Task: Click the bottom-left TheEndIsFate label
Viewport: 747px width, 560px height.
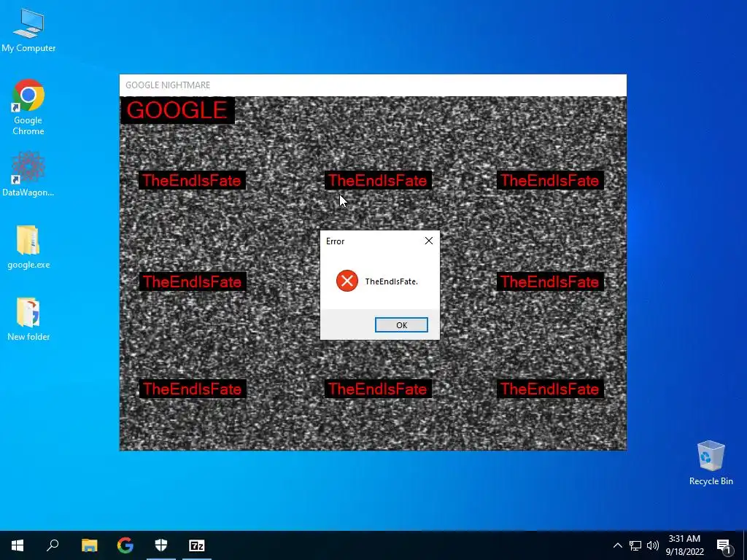Action: (x=193, y=389)
